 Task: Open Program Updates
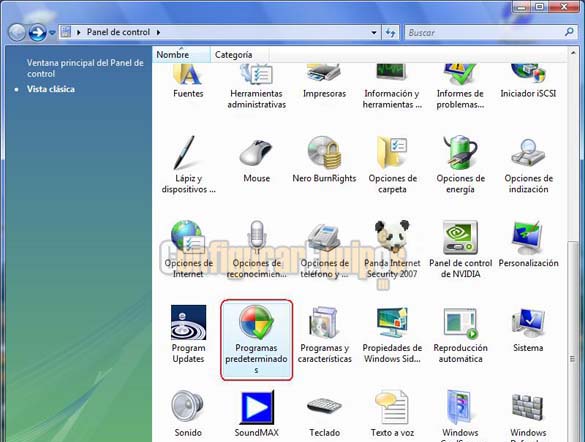[188, 334]
